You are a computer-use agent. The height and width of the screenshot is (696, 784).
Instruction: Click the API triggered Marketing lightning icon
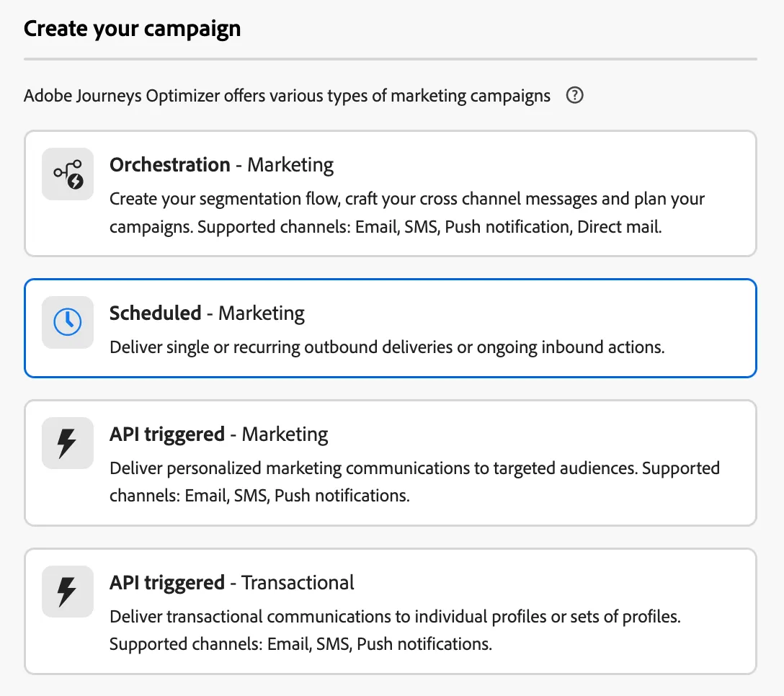[x=68, y=443]
